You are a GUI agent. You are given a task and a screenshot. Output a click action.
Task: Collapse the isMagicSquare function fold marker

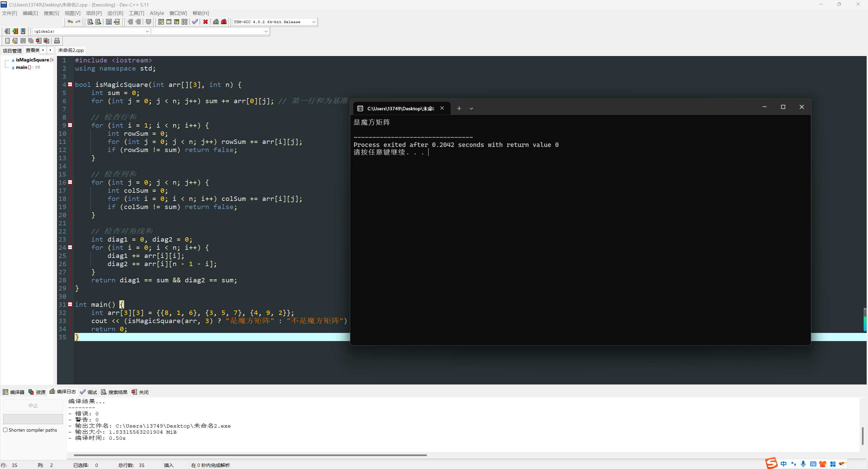point(70,85)
